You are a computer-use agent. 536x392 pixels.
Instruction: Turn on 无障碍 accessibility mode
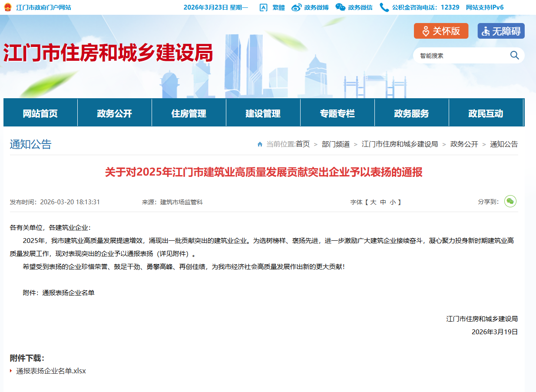pyautogui.click(x=501, y=31)
